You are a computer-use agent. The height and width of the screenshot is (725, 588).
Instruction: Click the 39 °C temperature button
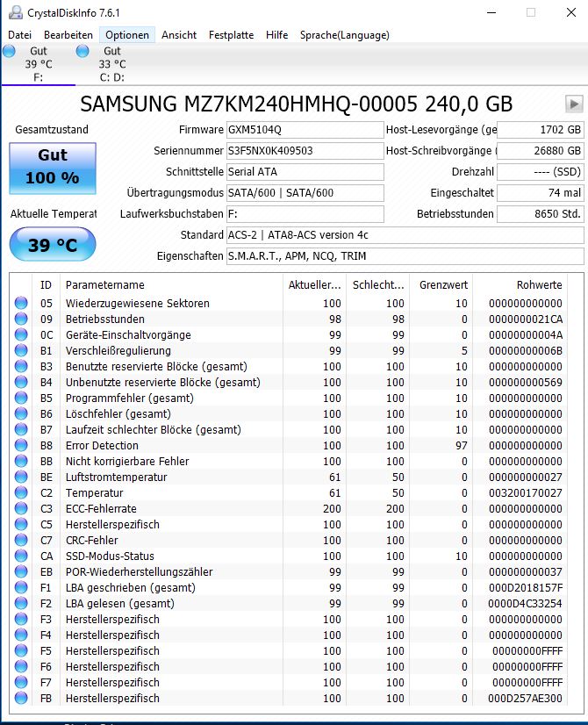(53, 245)
